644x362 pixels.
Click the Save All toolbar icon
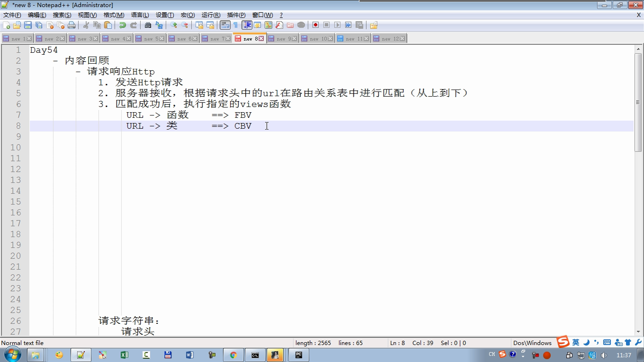click(39, 25)
